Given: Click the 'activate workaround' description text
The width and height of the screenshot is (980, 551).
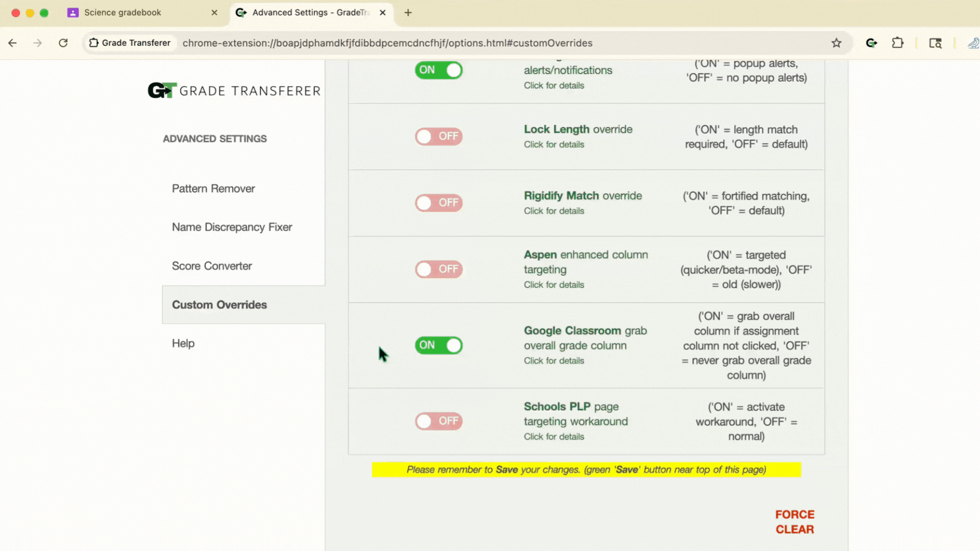Looking at the screenshot, I should pyautogui.click(x=746, y=422).
